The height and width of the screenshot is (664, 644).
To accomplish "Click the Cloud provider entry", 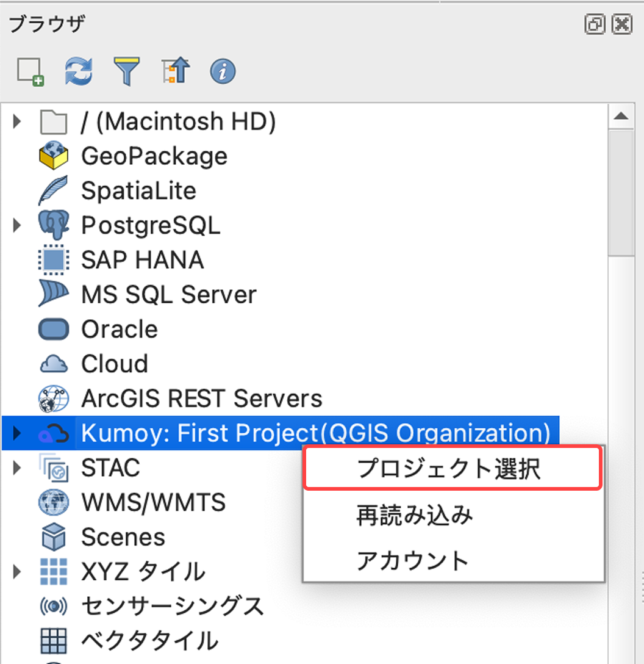I will pyautogui.click(x=114, y=364).
